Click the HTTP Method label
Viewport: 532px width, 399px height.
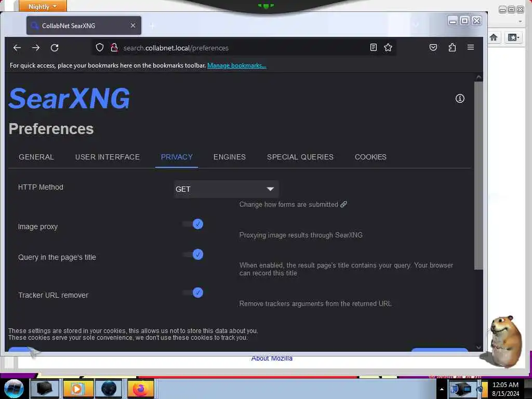coord(41,187)
